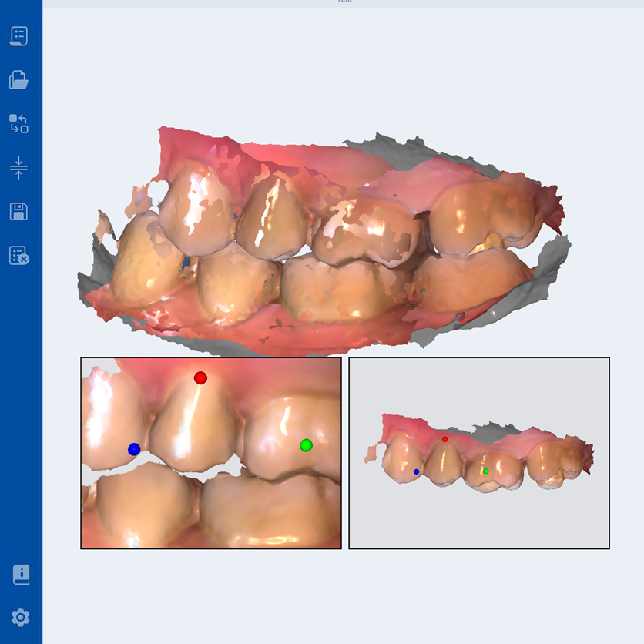Activate the bite alignment tool

[20, 168]
